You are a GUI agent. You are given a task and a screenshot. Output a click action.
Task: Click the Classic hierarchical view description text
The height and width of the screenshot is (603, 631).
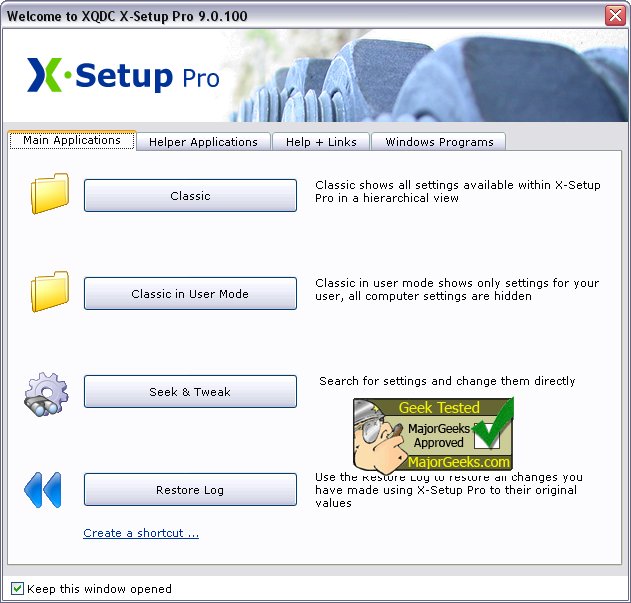pos(458,191)
